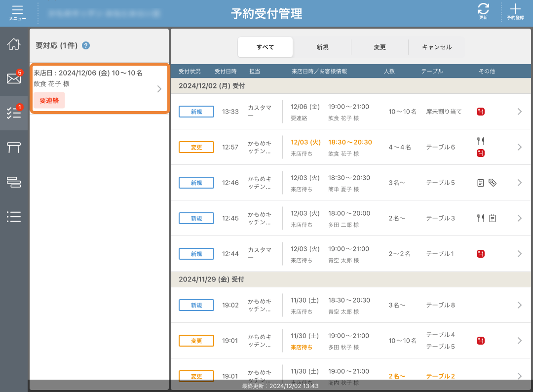This screenshot has height=392, width=533.
Task: Click the help question mark beside 要対応
Action: coord(86,45)
